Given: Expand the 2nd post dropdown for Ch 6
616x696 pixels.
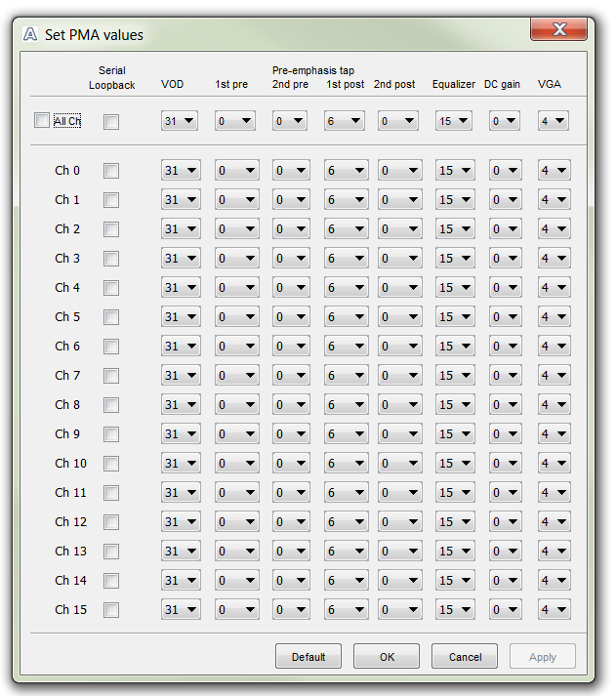Looking at the screenshot, I should coord(399,347).
